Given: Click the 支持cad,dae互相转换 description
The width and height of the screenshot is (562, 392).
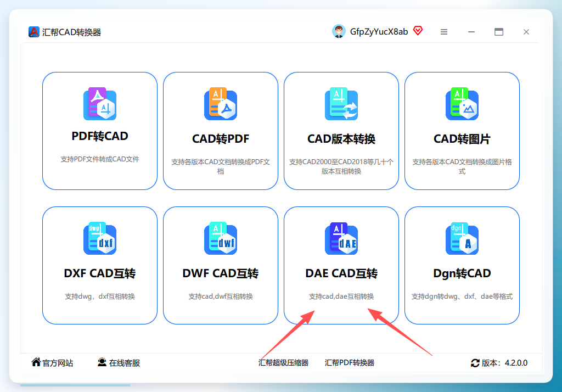Looking at the screenshot, I should coord(341,296).
